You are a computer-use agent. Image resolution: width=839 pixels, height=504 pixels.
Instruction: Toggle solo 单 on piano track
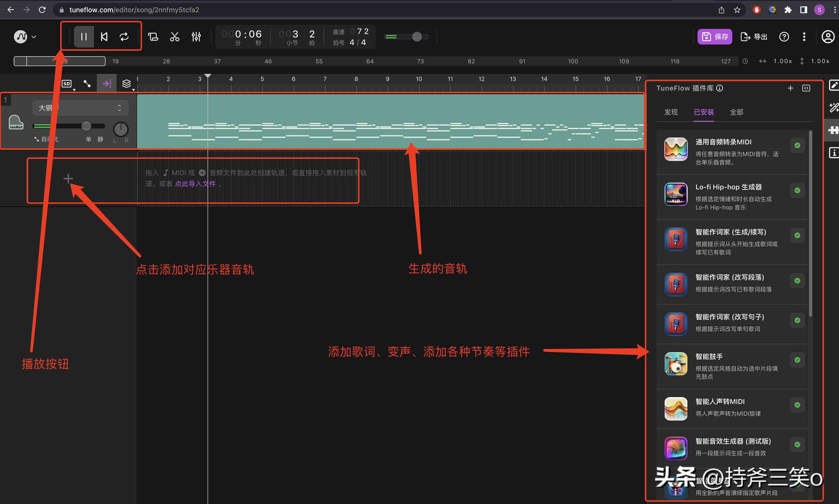click(x=88, y=139)
